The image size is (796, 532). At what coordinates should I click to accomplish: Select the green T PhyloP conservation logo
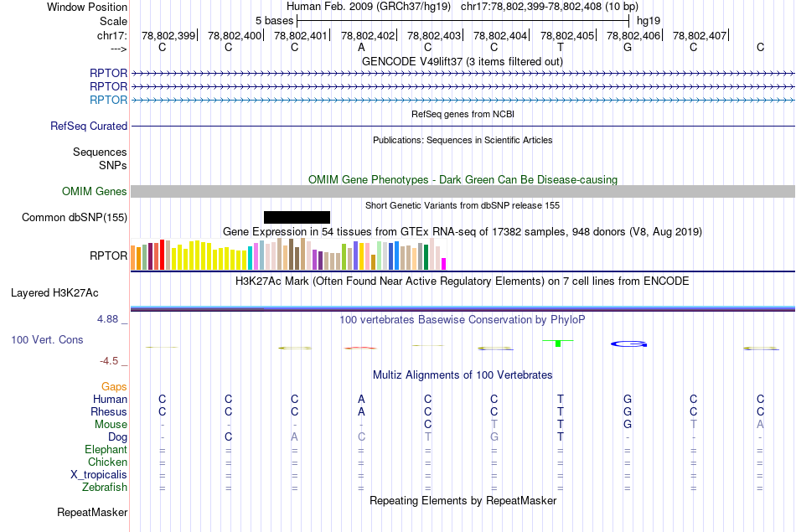558,343
